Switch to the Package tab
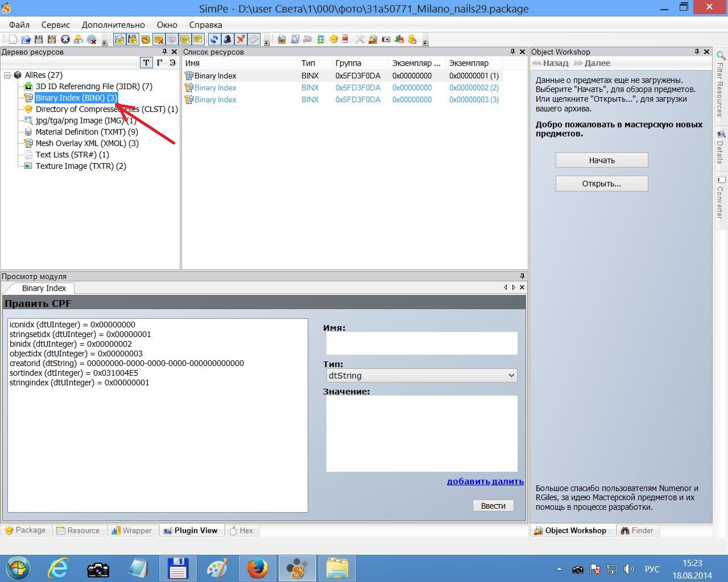 click(x=26, y=530)
